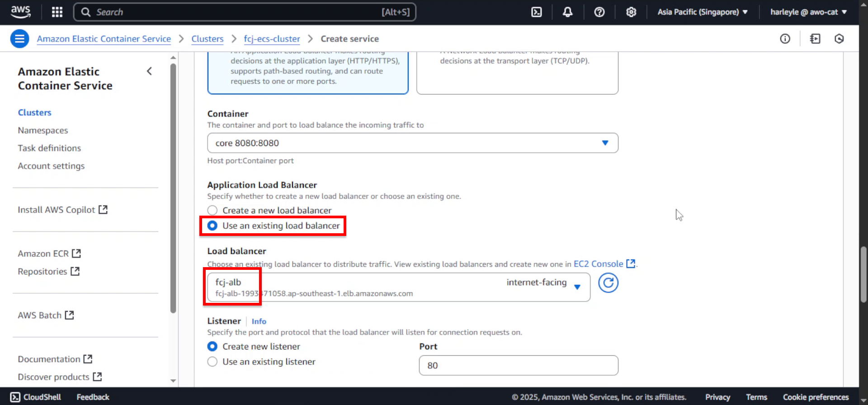Screen dimensions: 868x405
Task: Click Amazon Elastic Container Service breadcrumb
Action: (104, 39)
